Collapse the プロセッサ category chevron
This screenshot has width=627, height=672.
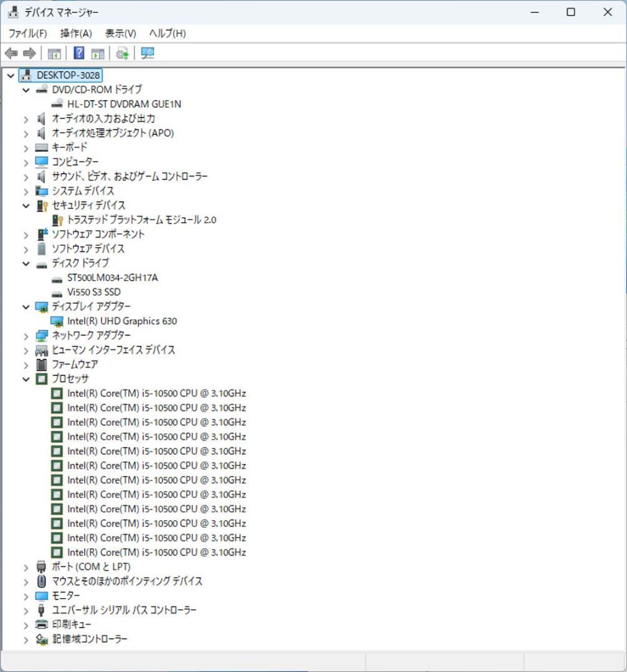tap(26, 380)
